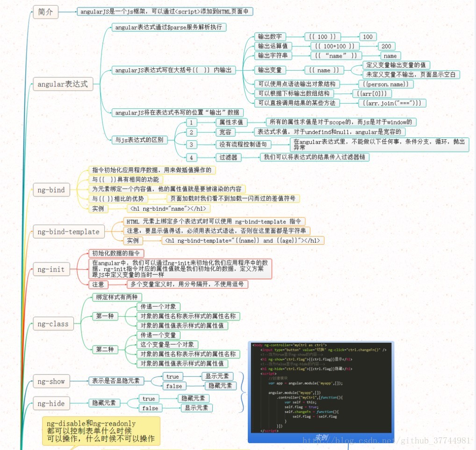
Task: Click the {{ 100 }} expression node
Action: point(322,37)
